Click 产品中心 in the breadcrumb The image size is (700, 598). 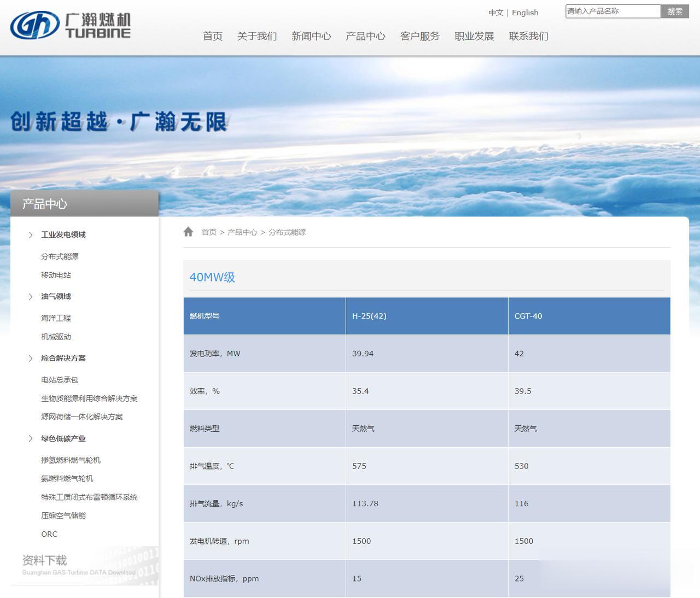[x=242, y=232]
